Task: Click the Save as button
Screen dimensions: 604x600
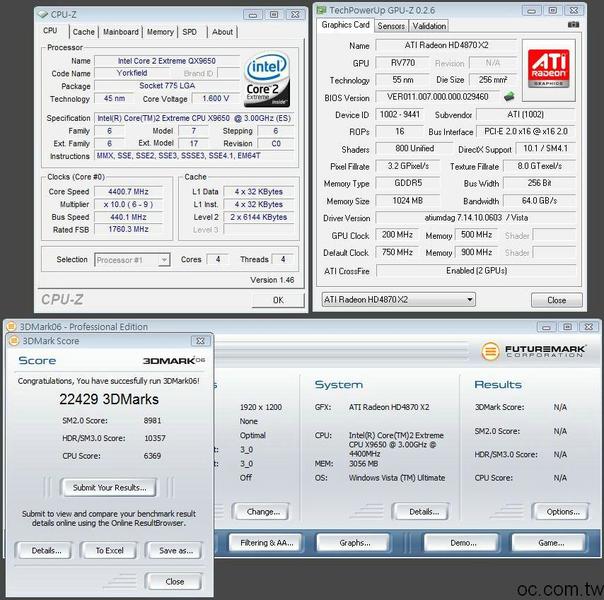Action: pos(176,551)
